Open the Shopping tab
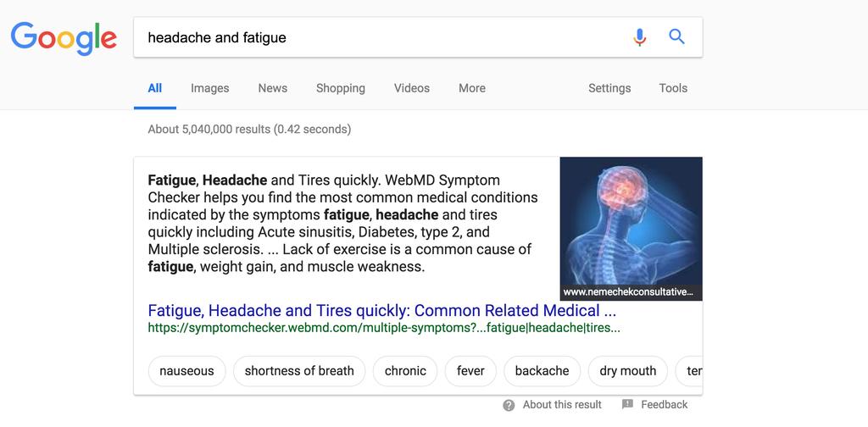868x427 pixels. [x=341, y=88]
